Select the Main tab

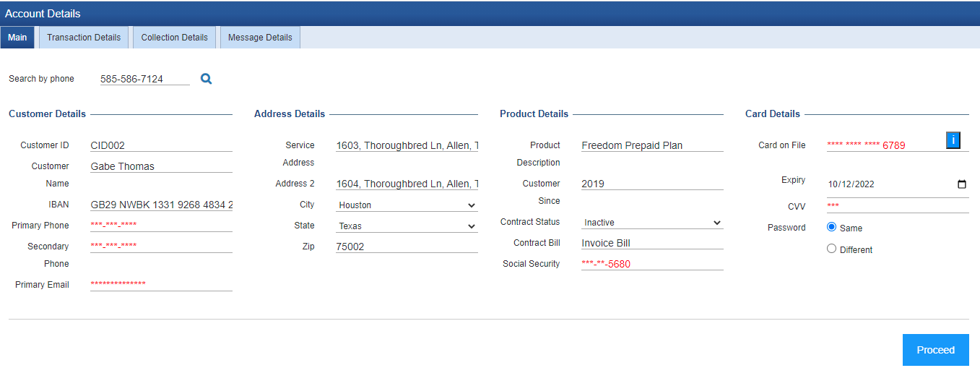[x=17, y=38]
